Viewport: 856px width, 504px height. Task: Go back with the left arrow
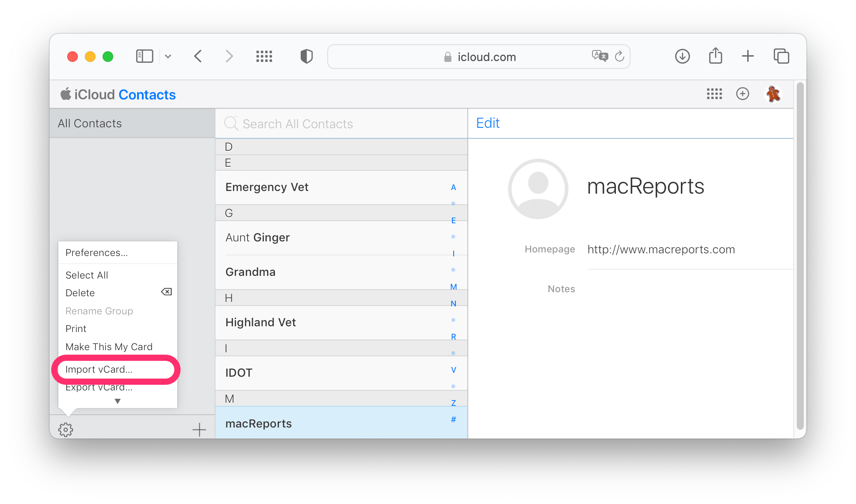click(198, 56)
